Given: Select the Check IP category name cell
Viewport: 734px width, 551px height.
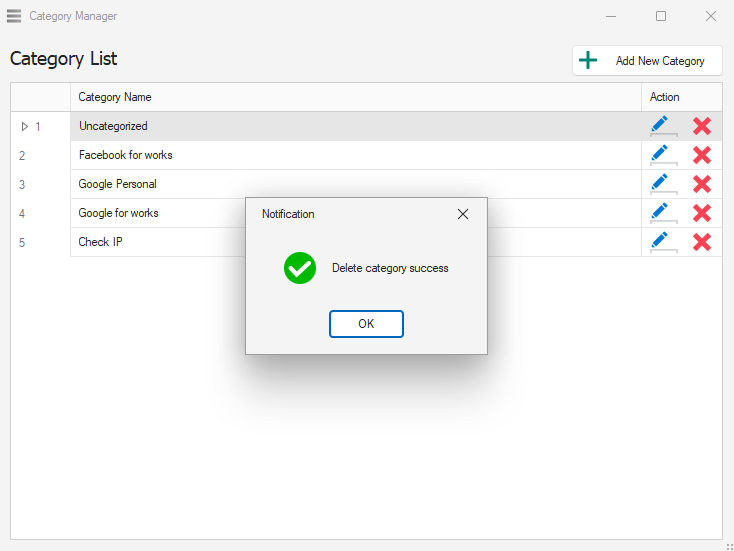Looking at the screenshot, I should pos(101,242).
